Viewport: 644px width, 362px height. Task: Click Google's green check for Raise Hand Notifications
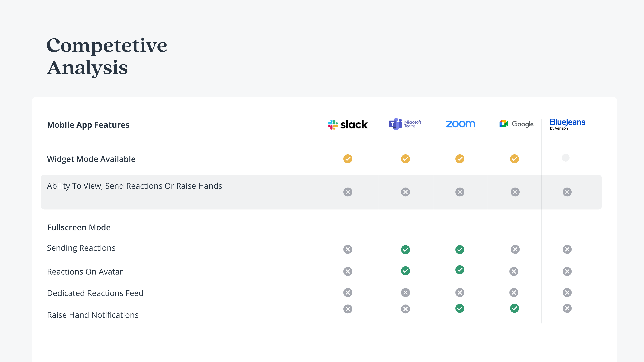click(x=515, y=308)
